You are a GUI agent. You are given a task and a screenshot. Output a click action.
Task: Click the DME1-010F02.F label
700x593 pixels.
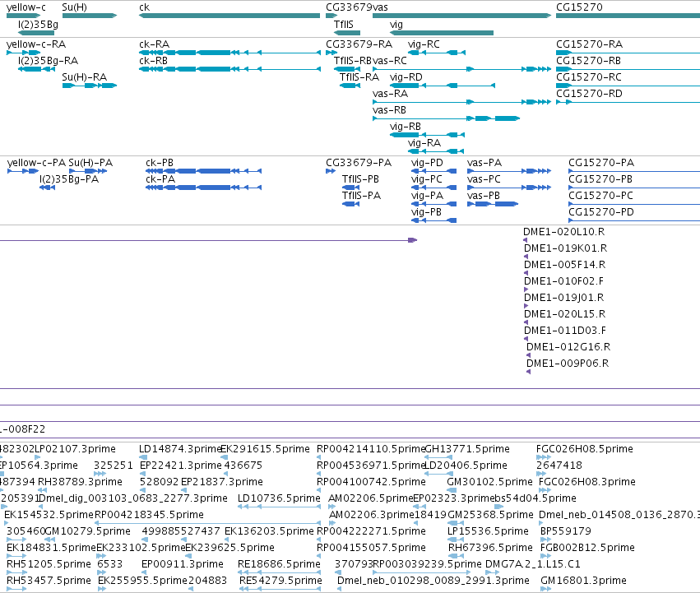pos(563,281)
